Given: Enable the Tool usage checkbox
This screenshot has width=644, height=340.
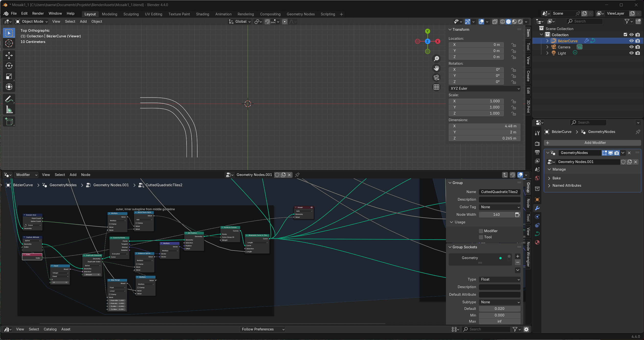Looking at the screenshot, I should (x=481, y=237).
